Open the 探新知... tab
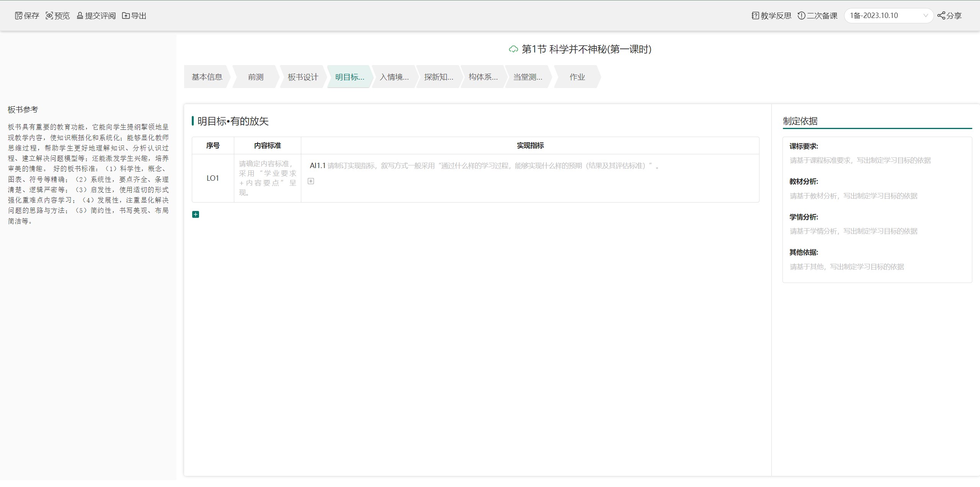This screenshot has width=980, height=487. [x=439, y=77]
